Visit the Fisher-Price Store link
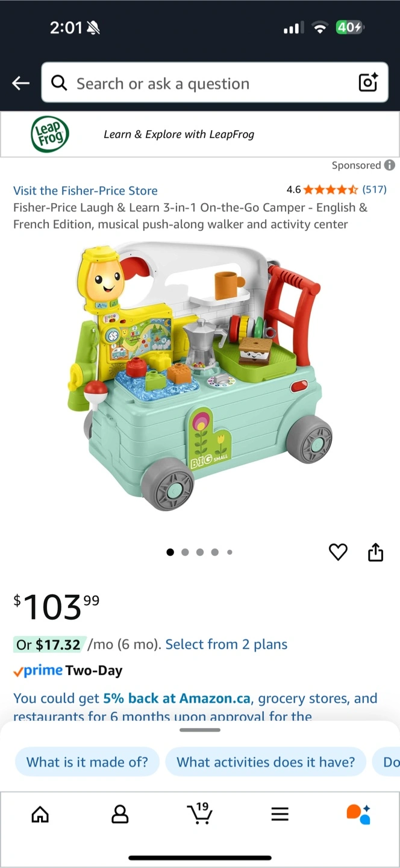Viewport: 400px width, 868px height. (x=86, y=190)
